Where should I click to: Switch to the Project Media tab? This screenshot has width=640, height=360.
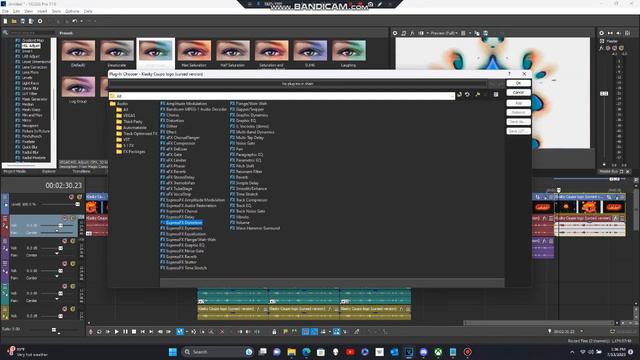point(15,171)
